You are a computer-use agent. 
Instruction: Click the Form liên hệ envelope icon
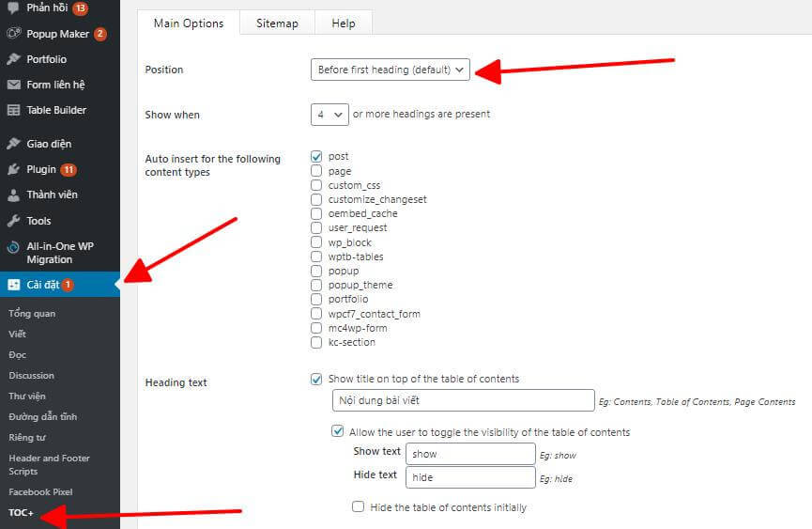click(13, 85)
